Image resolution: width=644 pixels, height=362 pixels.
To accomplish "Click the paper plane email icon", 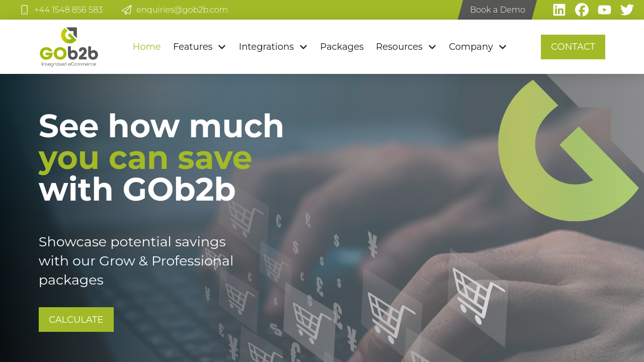I will [127, 10].
